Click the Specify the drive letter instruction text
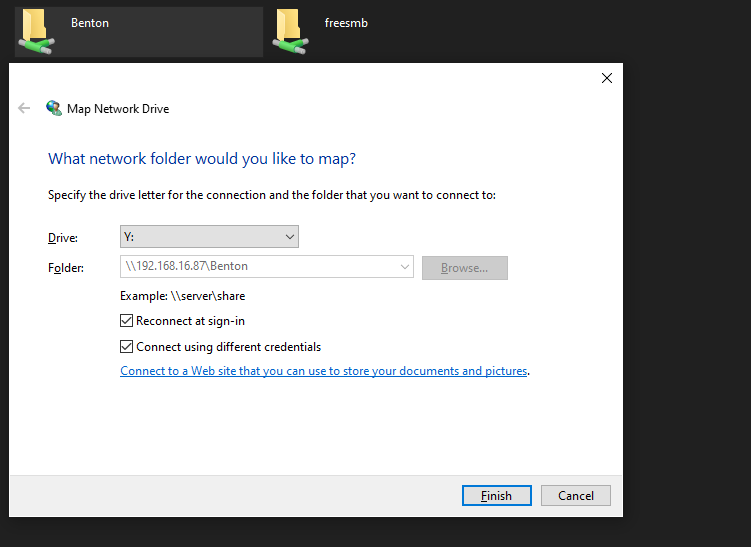The image size is (751, 547). point(272,195)
